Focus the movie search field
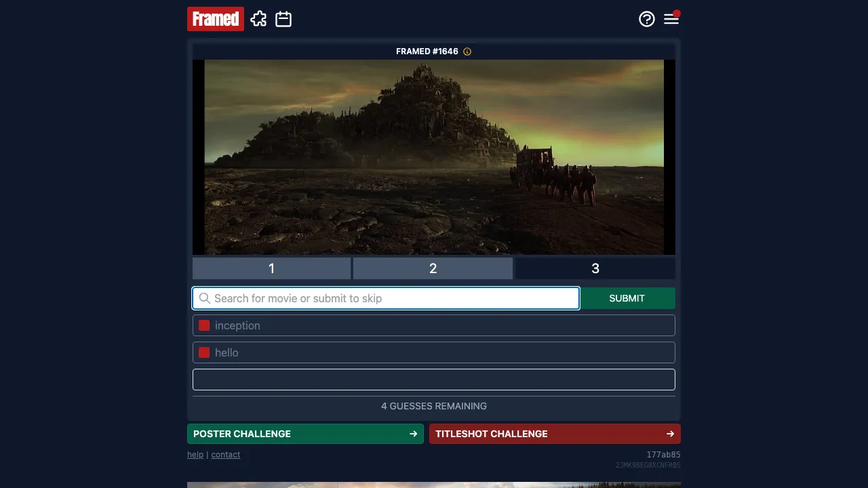 coord(386,298)
